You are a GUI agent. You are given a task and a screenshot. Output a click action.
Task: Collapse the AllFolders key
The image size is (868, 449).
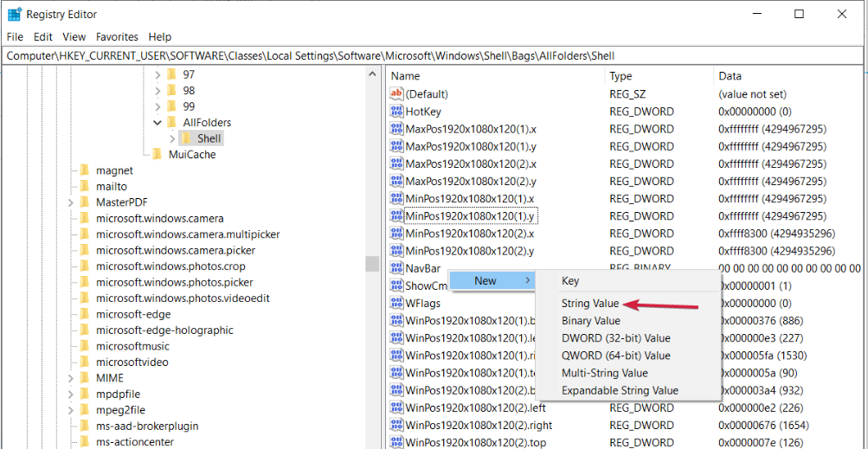[158, 122]
